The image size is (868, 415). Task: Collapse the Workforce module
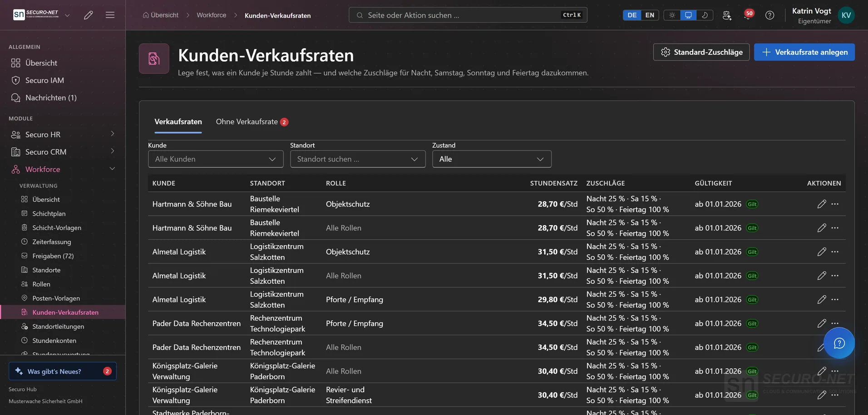click(63, 169)
